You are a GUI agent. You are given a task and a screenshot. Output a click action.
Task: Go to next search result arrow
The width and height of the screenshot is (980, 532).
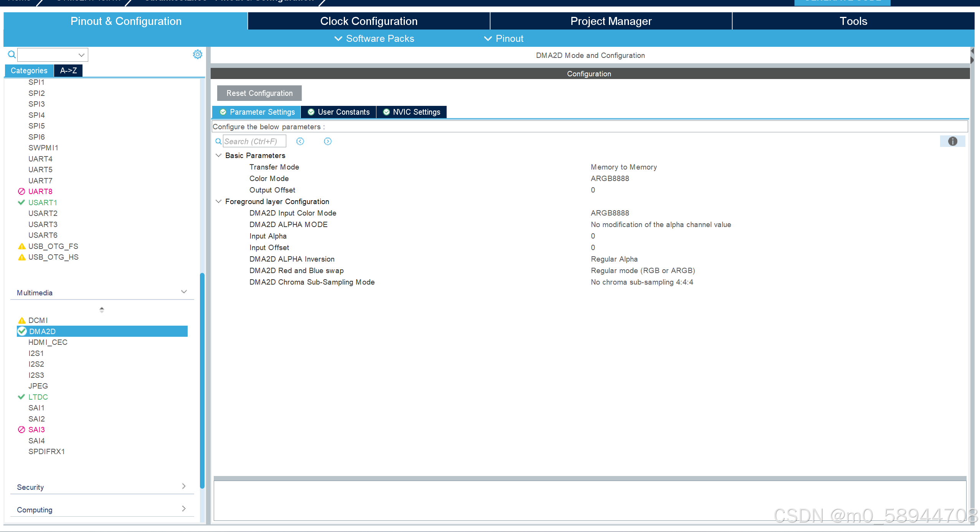coord(328,141)
